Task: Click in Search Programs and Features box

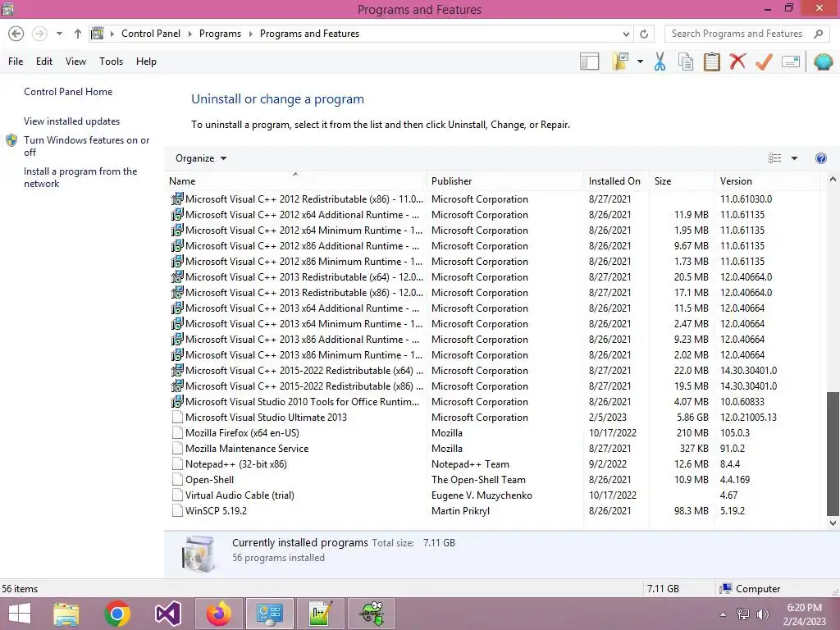Action: pyautogui.click(x=737, y=34)
